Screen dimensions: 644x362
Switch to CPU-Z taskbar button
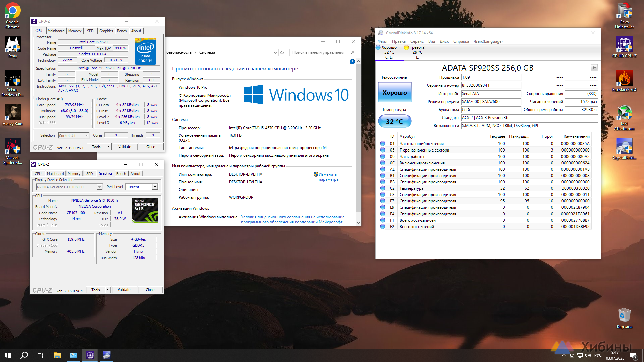tap(90, 355)
